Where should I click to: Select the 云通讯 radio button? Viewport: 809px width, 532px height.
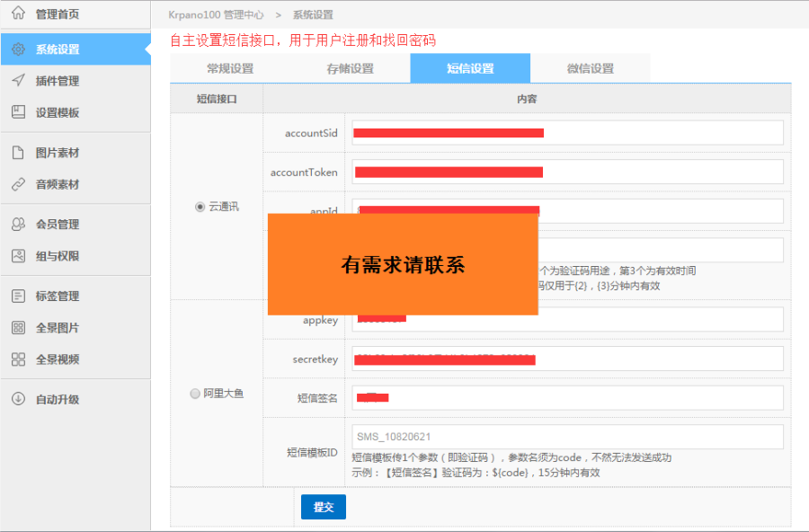coord(200,206)
